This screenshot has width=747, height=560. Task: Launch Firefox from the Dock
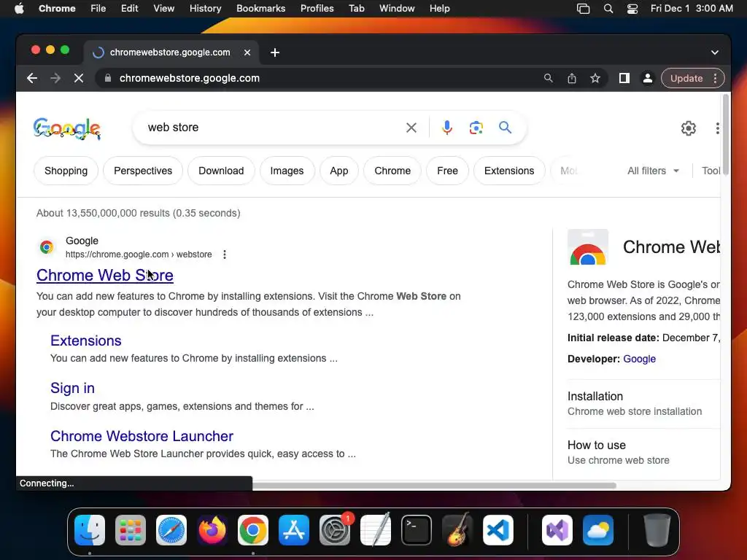point(212,530)
